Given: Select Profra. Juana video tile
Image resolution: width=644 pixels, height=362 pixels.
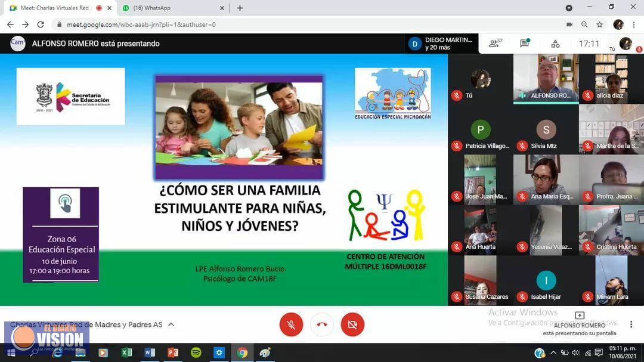Looking at the screenshot, I should [x=612, y=180].
